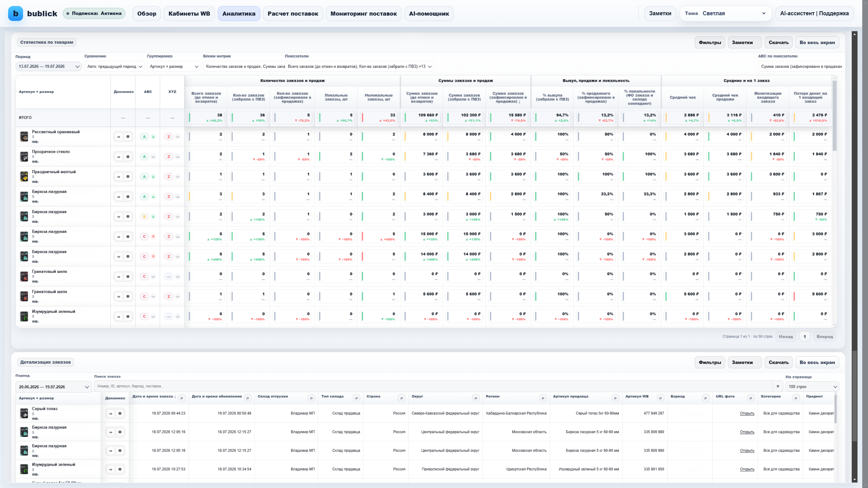Switch to the Расчет поставок tab
Viewport: 868px width, 488px height.
coord(293,14)
